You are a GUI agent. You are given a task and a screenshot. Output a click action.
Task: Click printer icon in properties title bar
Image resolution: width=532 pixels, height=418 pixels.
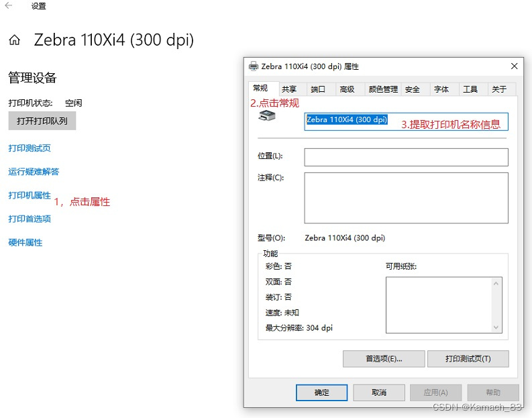tap(254, 66)
